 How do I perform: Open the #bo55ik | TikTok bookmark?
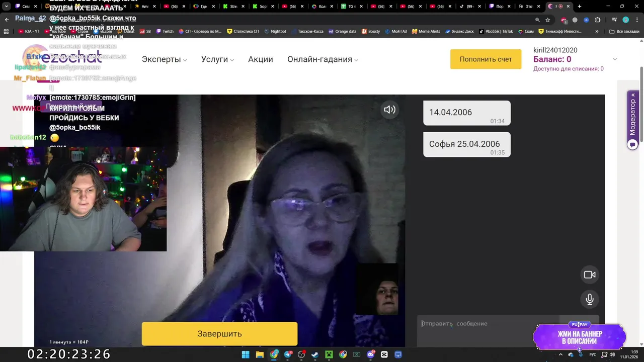[x=496, y=31]
